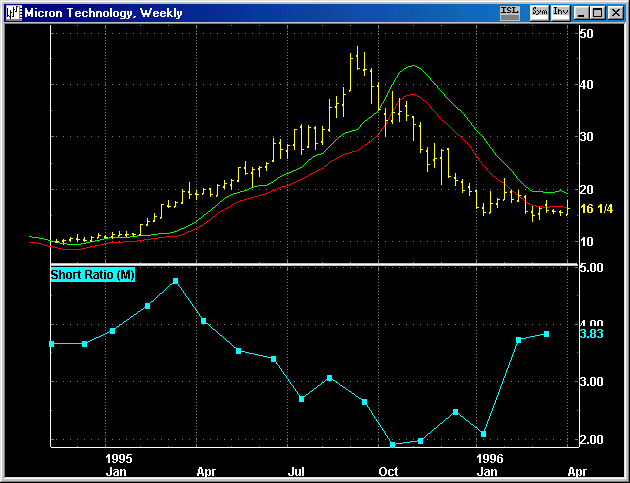Viewport: 630px width, 483px height.
Task: Click the Jul month label on time axis
Action: [x=296, y=471]
